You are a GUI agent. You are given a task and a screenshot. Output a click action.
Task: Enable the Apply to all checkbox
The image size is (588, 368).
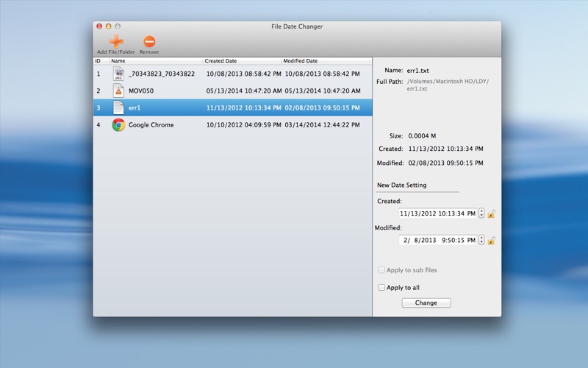381,287
